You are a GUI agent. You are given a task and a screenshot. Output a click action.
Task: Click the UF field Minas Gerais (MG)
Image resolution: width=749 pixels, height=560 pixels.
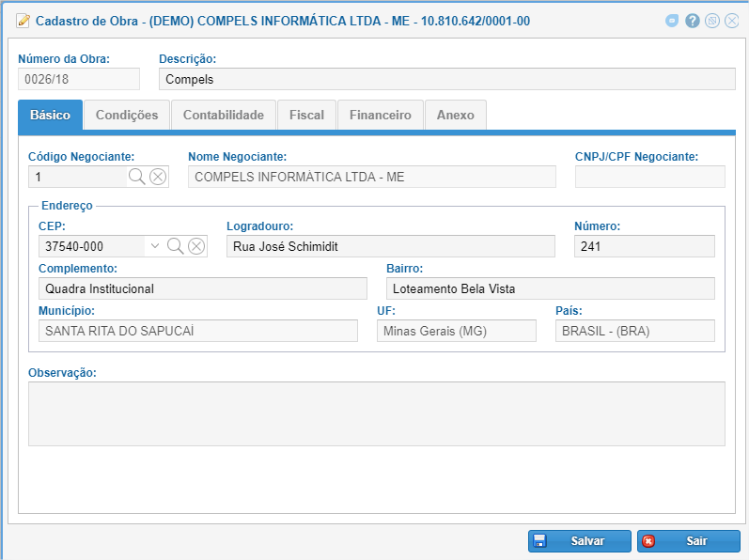(457, 331)
